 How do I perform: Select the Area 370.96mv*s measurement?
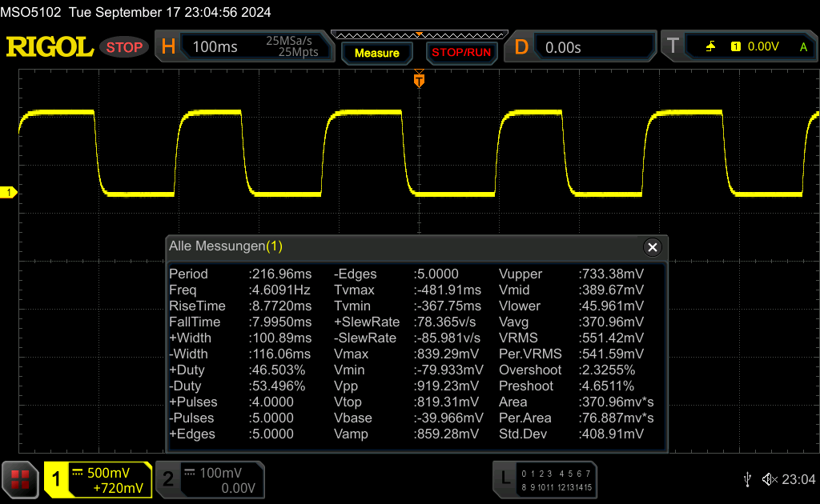[x=577, y=402]
